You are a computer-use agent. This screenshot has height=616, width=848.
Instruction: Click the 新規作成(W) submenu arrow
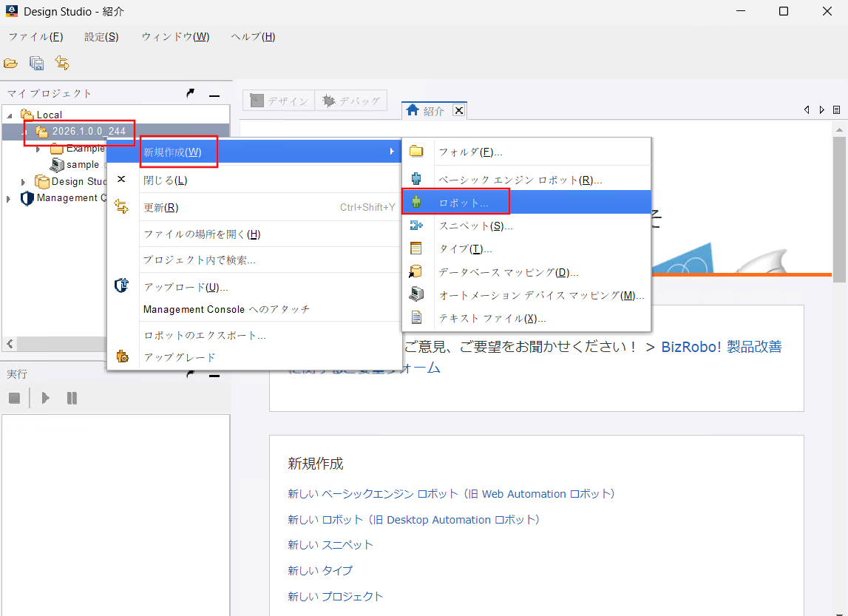click(x=392, y=152)
